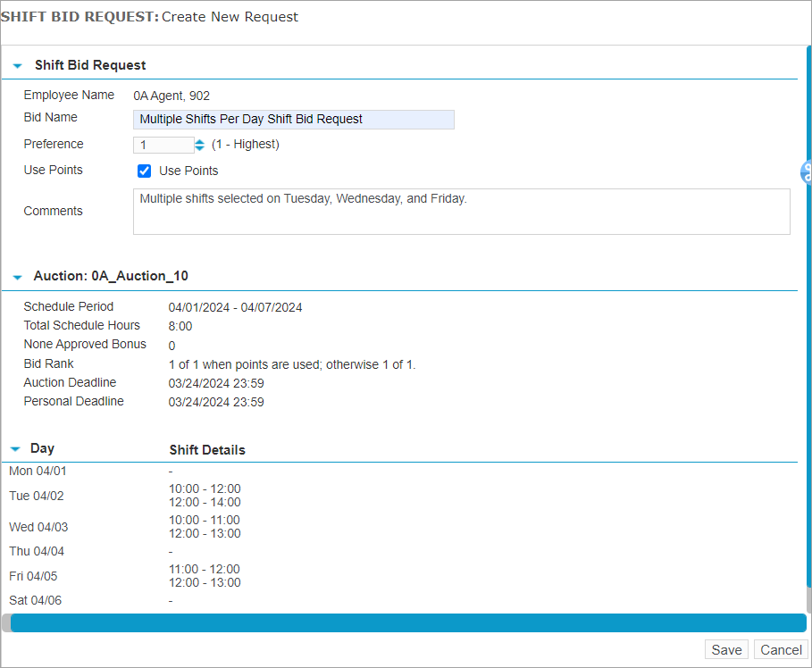Viewport: 812px width, 668px height.
Task: Select the Preference number field
Action: (163, 144)
